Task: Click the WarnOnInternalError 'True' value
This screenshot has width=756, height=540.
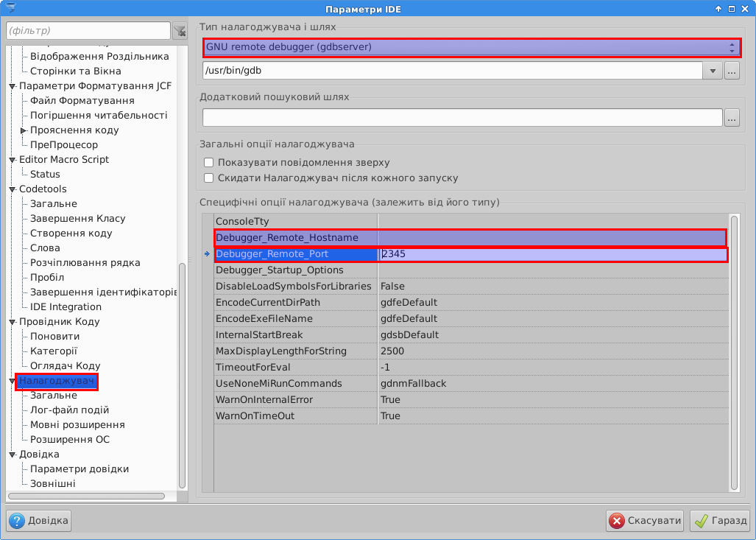Action: 391,400
